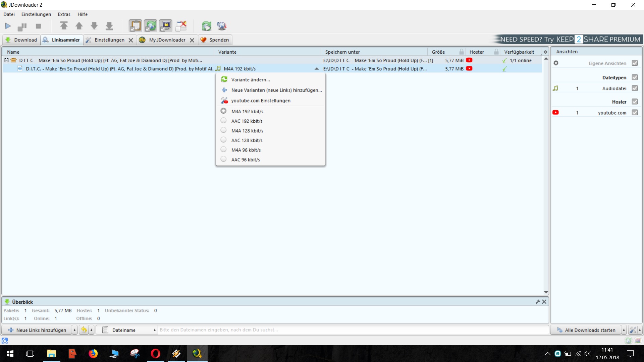Click Variante ändern menu entry
644x362 pixels.
250,80
